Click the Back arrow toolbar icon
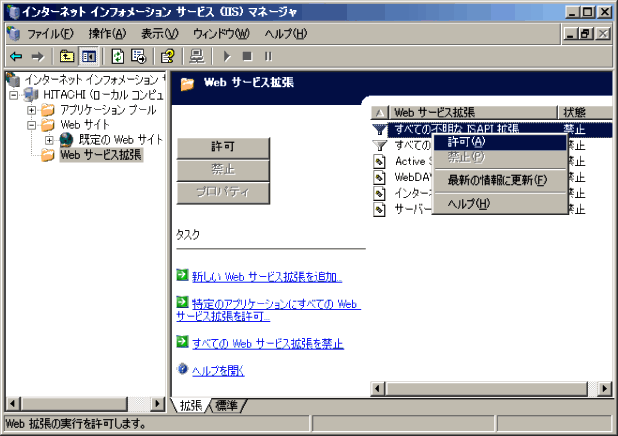 pos(17,57)
